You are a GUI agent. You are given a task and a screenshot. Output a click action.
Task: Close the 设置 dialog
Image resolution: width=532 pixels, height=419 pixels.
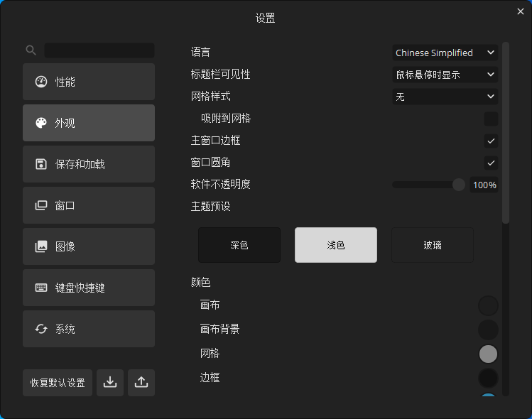(x=521, y=11)
